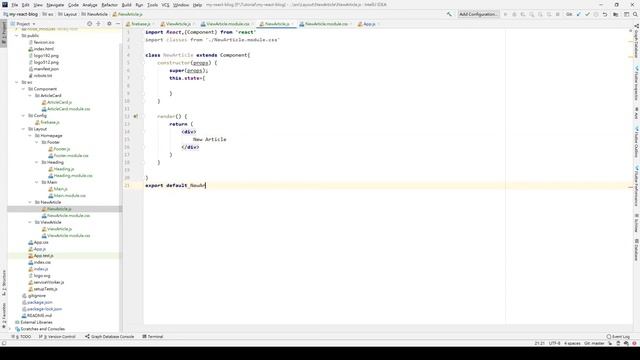
Task: Collapse the ArticleCard folder
Action: 30,96
